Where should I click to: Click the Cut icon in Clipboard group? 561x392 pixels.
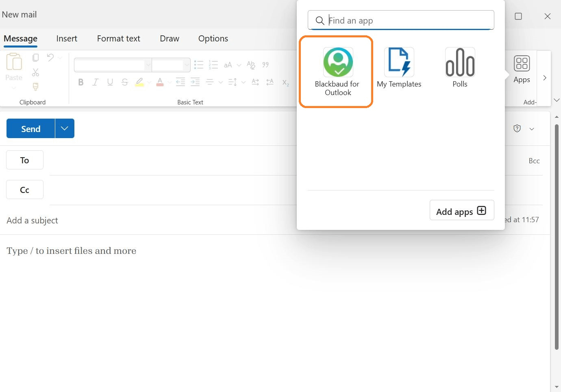click(35, 72)
